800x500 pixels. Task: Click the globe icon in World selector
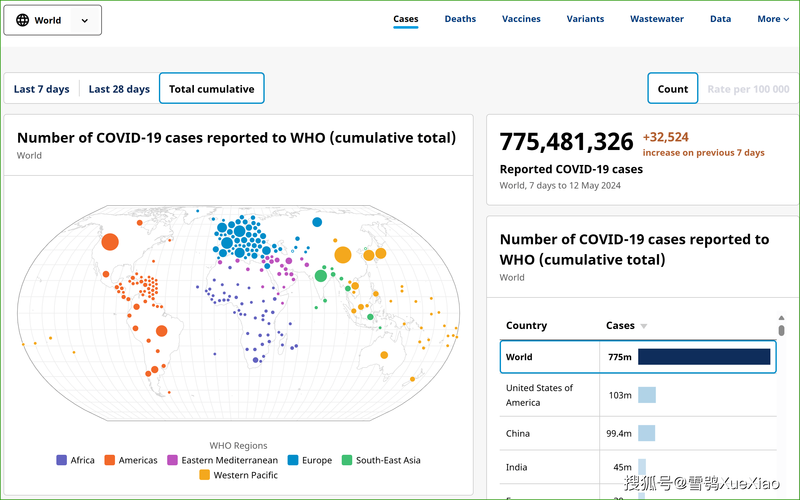[23, 20]
